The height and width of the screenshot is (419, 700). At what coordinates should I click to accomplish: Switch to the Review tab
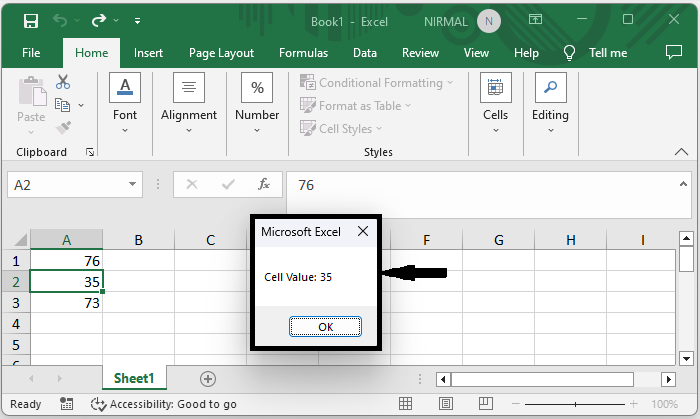[x=420, y=53]
